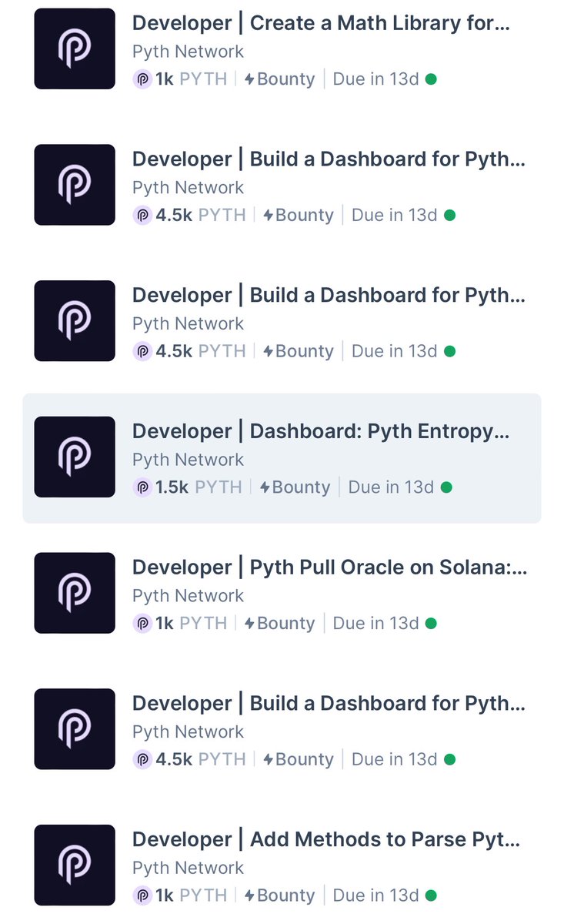Click the PYTH token icon beside 1.5k PYTH
564x924 pixels.
(x=142, y=487)
